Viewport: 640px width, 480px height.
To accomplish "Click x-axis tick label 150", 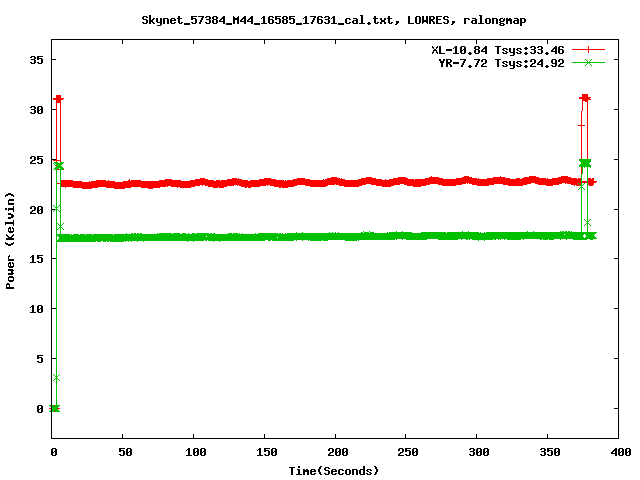I will [x=267, y=452].
